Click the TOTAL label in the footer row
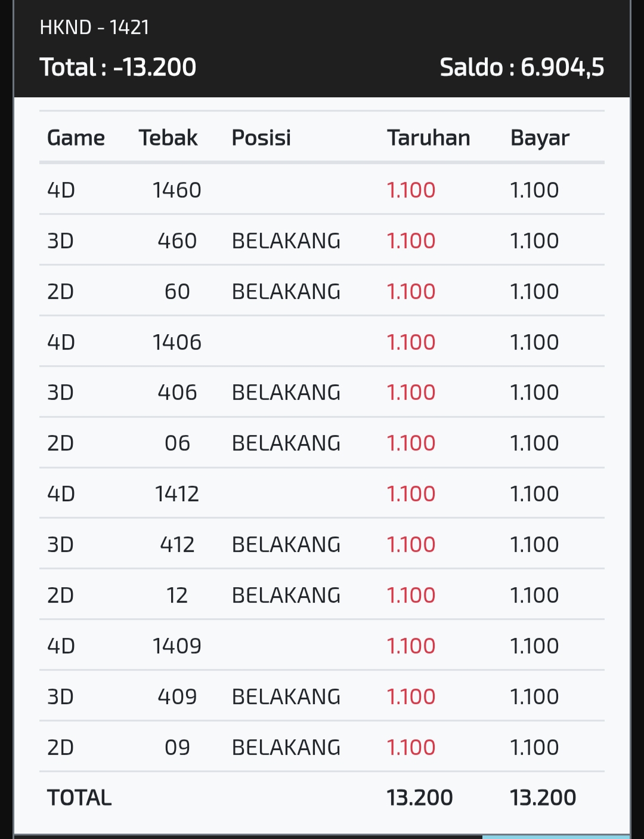The image size is (644, 839). (79, 798)
